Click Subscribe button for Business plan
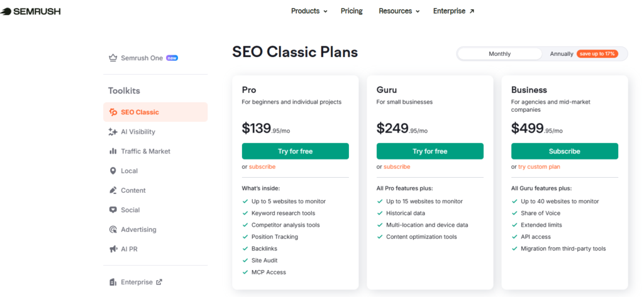644x297 pixels. click(x=564, y=151)
